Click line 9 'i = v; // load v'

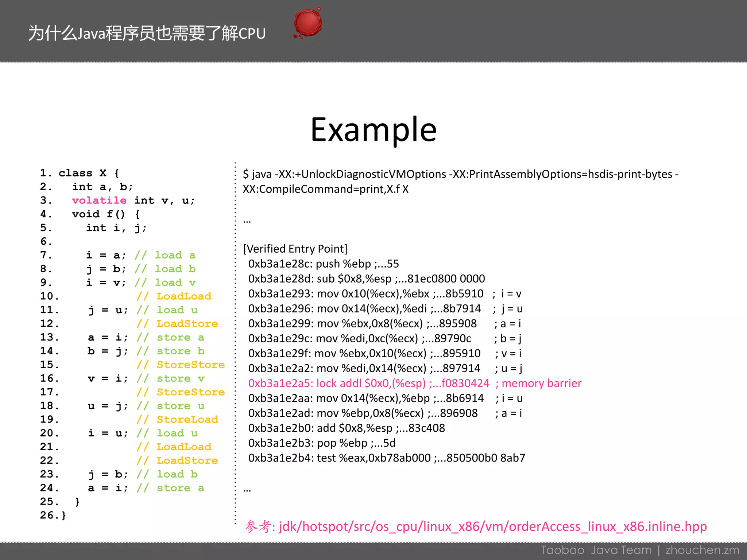pos(118,283)
